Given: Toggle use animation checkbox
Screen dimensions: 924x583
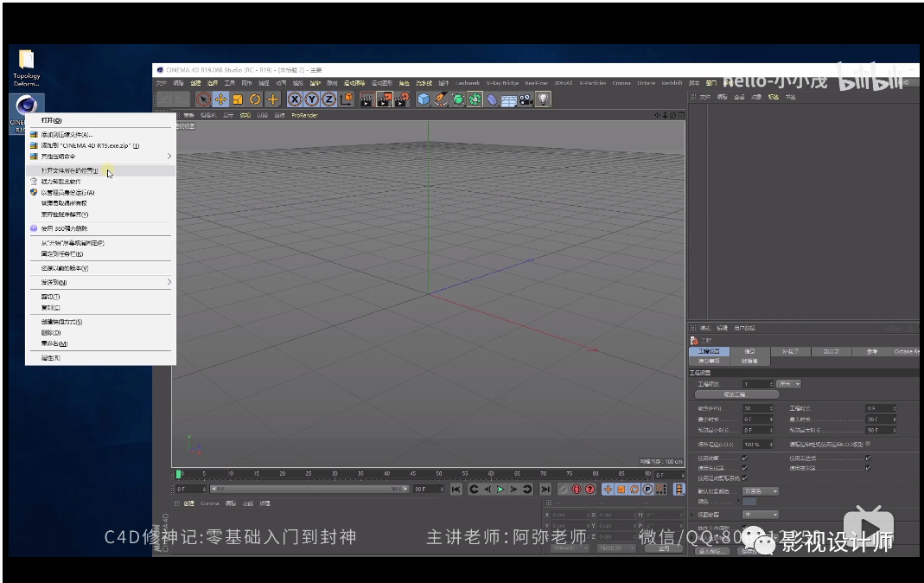Looking at the screenshot, I should (745, 458).
